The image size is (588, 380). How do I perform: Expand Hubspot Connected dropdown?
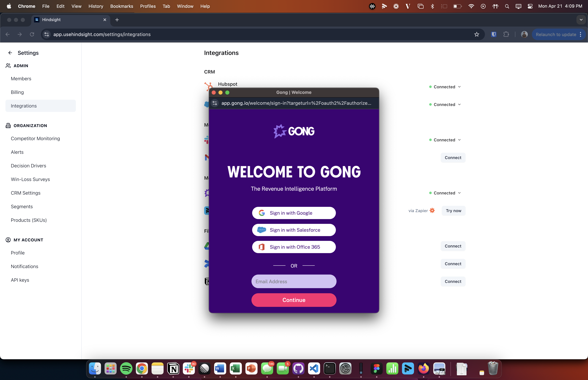(445, 87)
